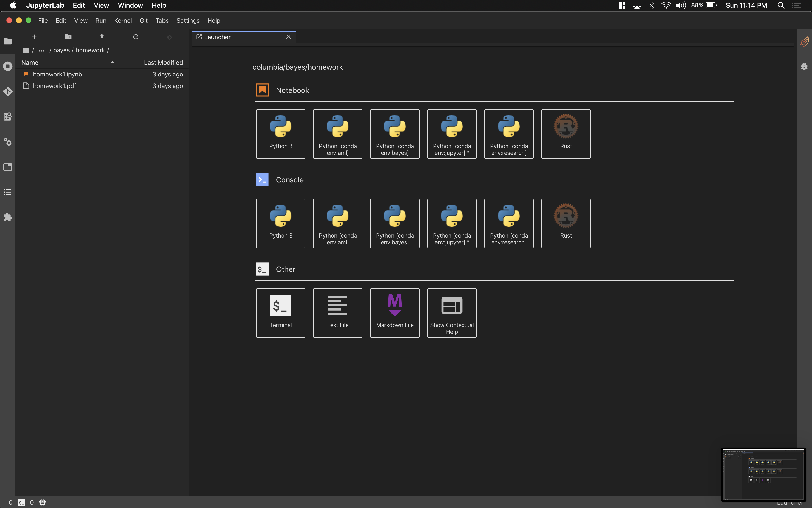The image size is (812, 508).
Task: Launch Python conda env:aml notebook
Action: pos(338,134)
